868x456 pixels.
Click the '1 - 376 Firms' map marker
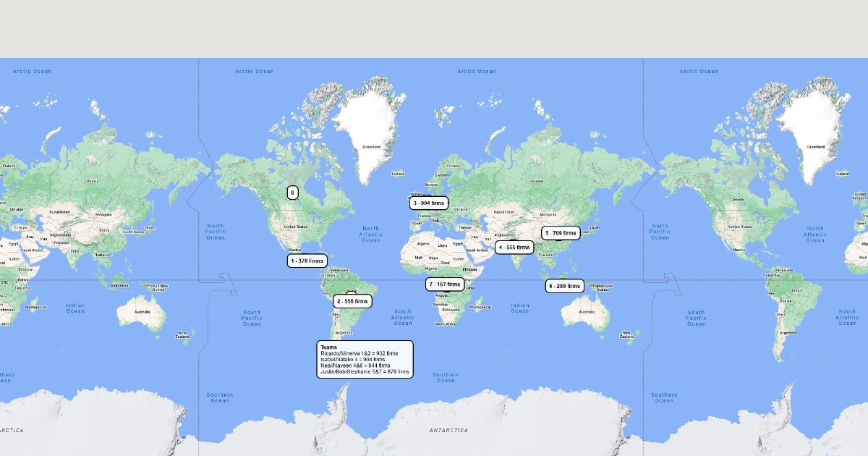click(307, 261)
